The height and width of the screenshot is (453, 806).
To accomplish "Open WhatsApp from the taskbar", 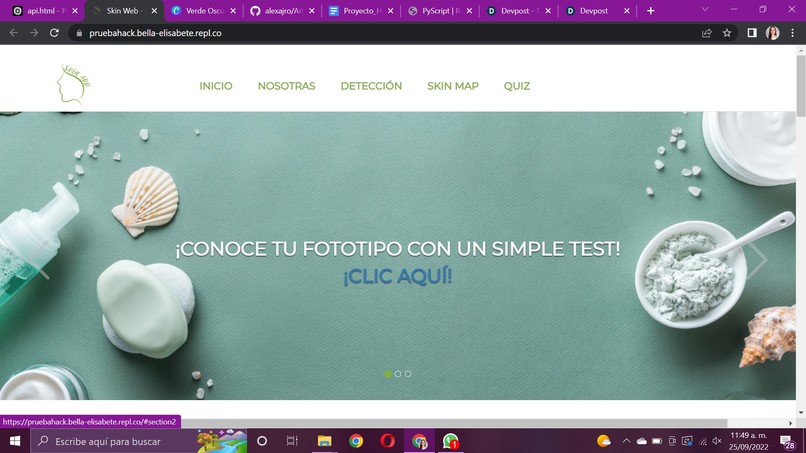I will pyautogui.click(x=451, y=441).
